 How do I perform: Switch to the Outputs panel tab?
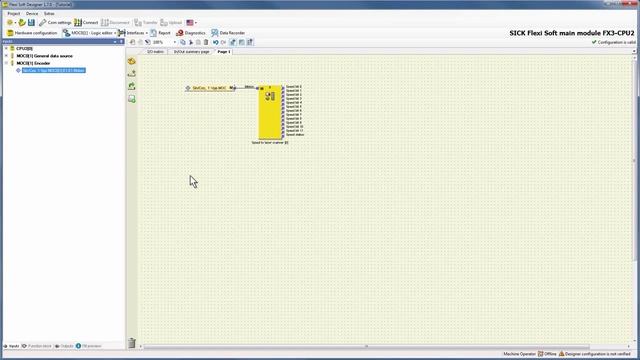pos(64,346)
